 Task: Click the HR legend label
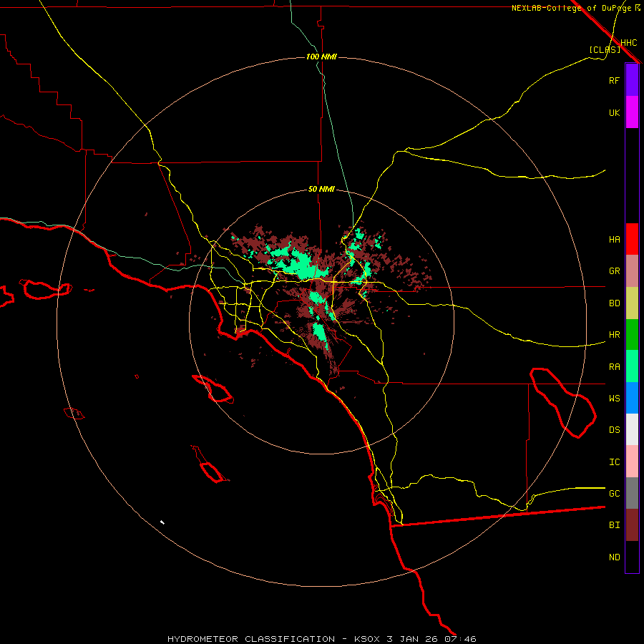click(x=614, y=335)
